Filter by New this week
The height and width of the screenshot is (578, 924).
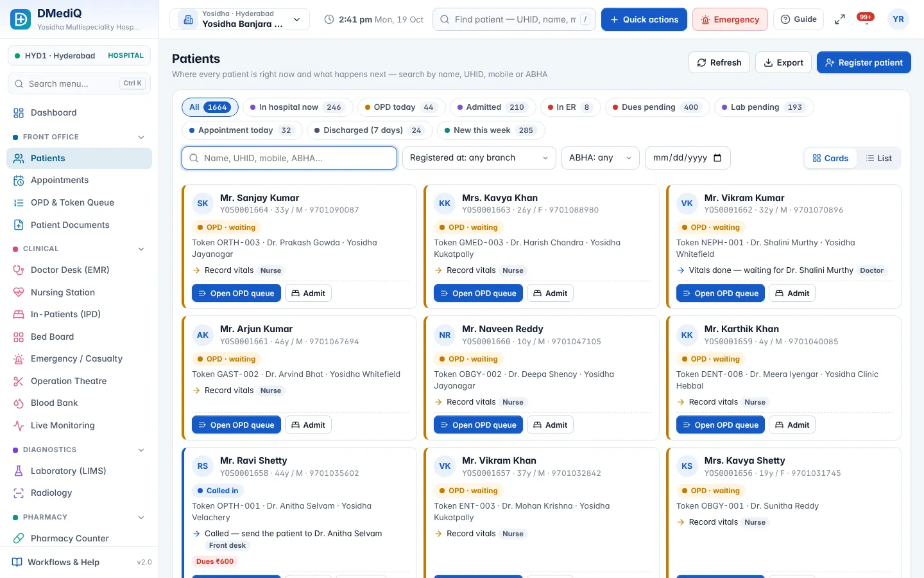pos(491,130)
